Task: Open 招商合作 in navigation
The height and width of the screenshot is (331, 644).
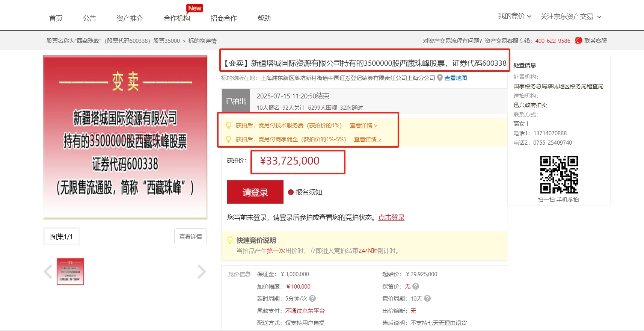Action: 224,18
